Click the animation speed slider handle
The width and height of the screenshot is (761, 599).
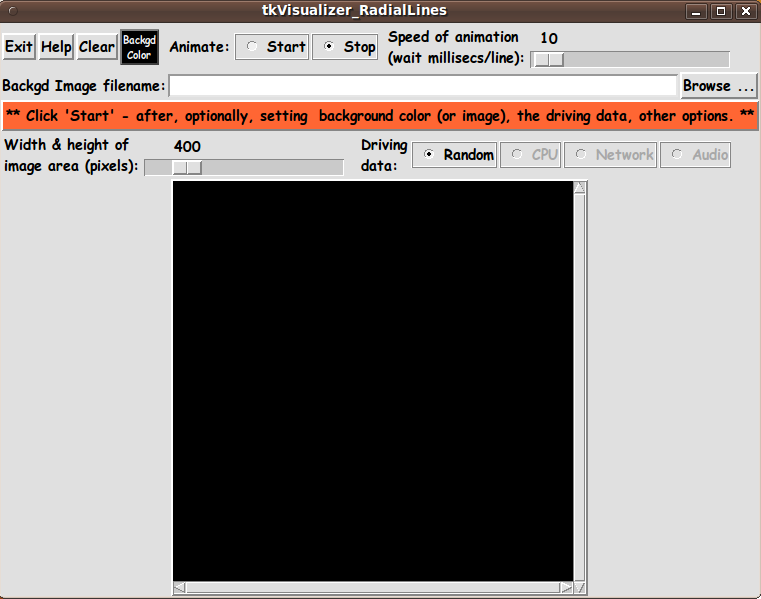pyautogui.click(x=548, y=60)
